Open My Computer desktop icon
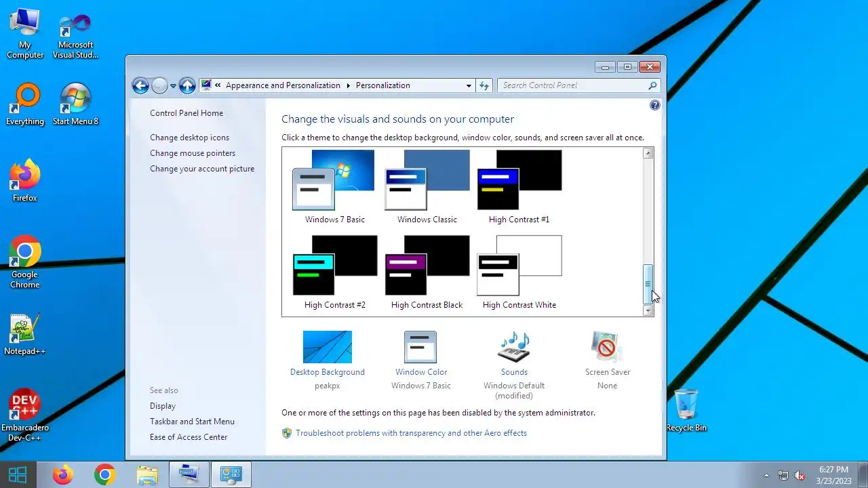Screen dimensions: 868x488 (x=25, y=34)
